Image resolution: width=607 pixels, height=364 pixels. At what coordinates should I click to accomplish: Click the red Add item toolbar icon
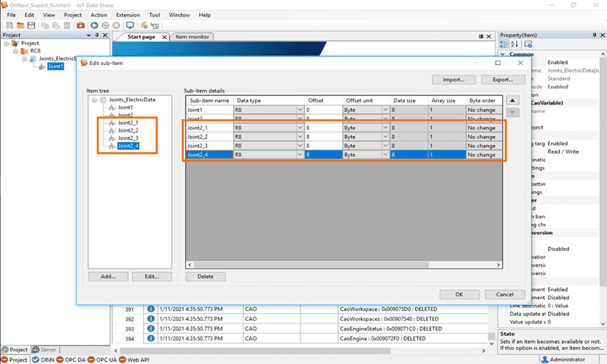[x=80, y=25]
